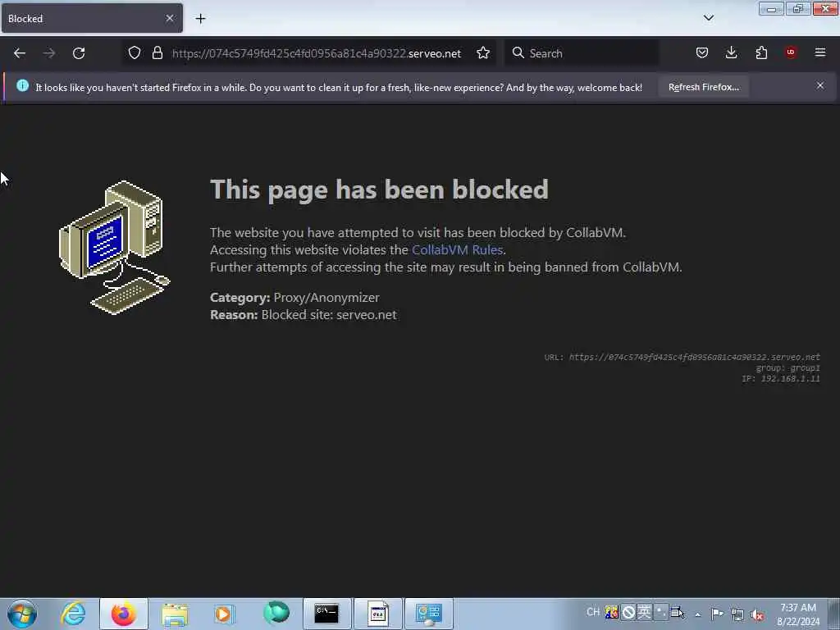Open Windows Media Player from taskbar
Image resolution: width=840 pixels, height=630 pixels.
pyautogui.click(x=225, y=614)
